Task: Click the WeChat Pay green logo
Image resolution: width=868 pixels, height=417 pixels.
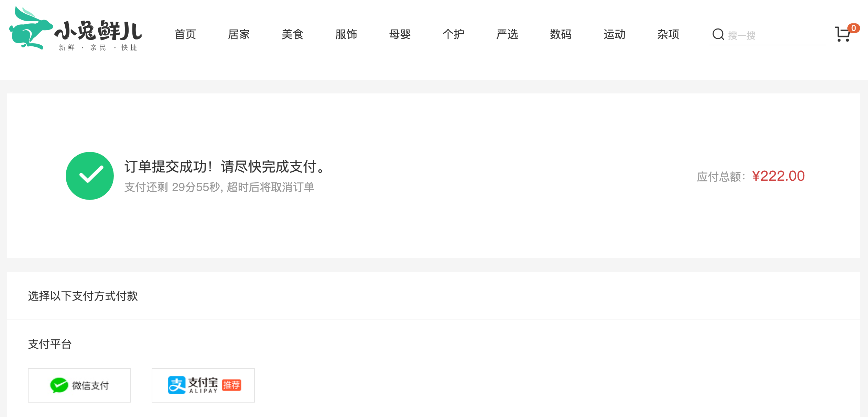Action: coord(59,385)
